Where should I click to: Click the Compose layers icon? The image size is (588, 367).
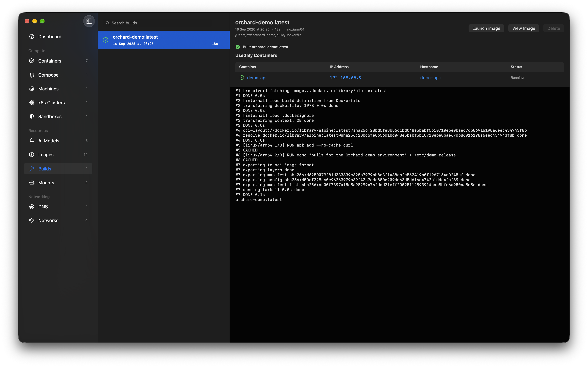[32, 75]
